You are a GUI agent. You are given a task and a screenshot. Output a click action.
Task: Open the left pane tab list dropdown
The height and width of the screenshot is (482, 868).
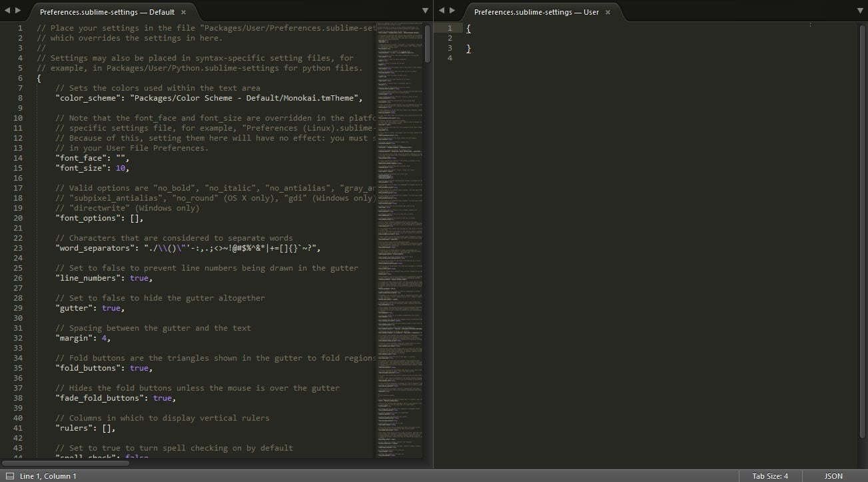coord(425,11)
